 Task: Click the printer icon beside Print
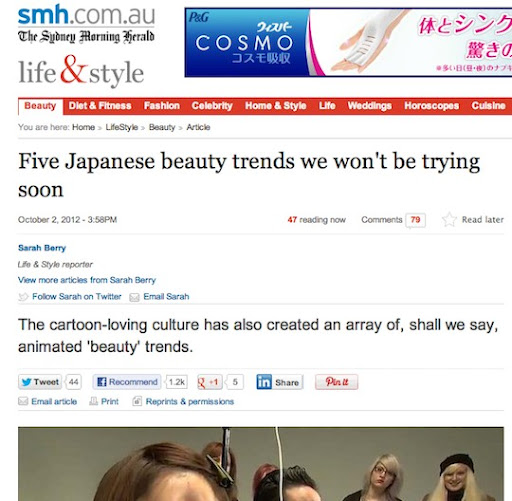[94, 401]
